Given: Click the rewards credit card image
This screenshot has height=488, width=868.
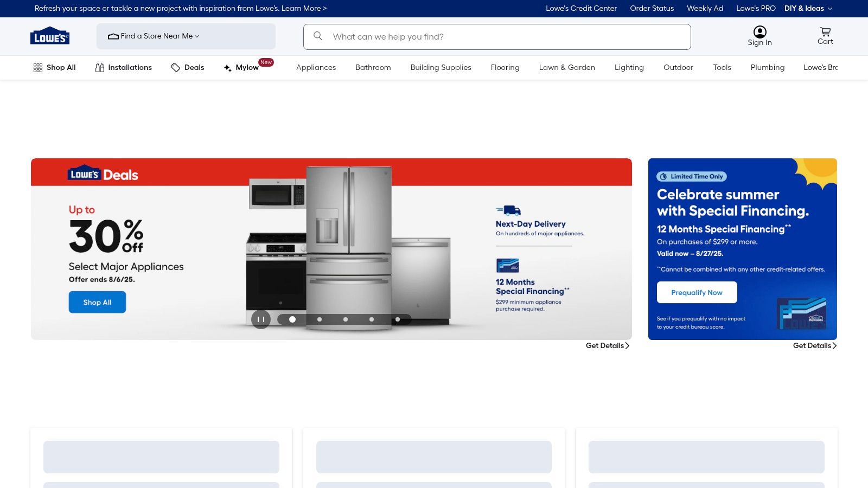Looking at the screenshot, I should point(802,313).
